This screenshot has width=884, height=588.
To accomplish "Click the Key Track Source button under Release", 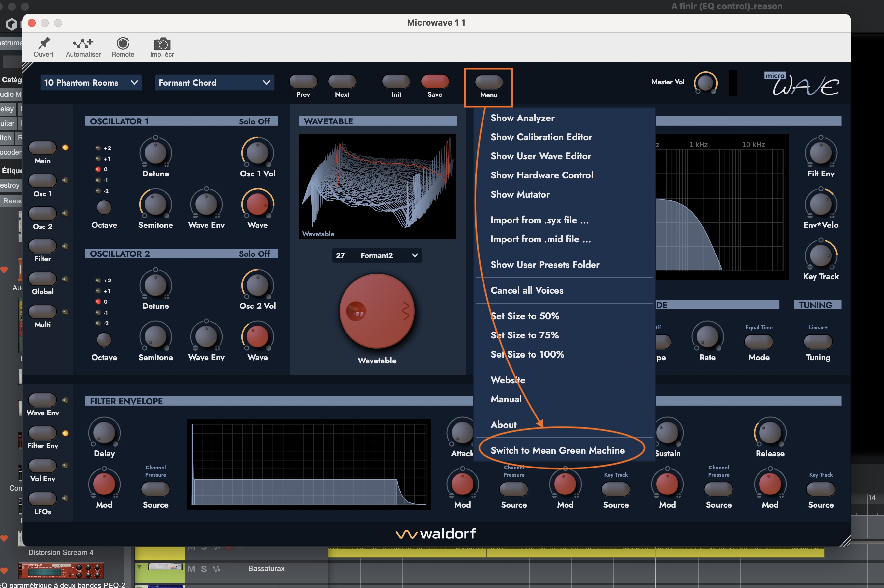I will pyautogui.click(x=821, y=489).
